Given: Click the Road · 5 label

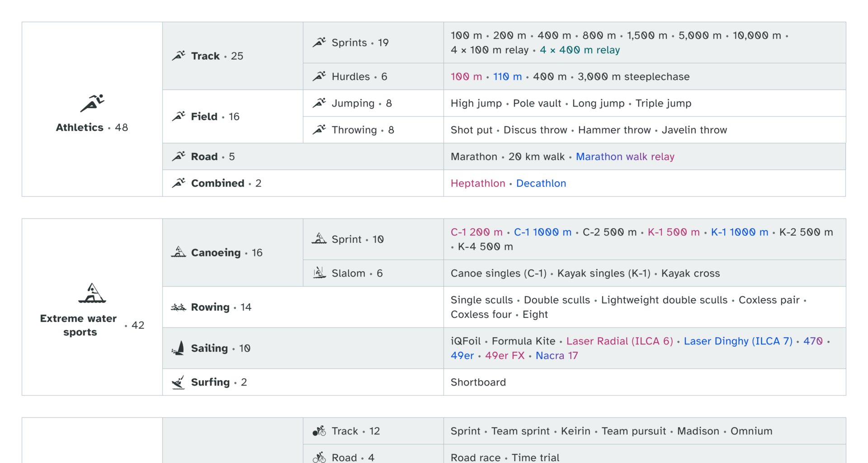Looking at the screenshot, I should 213,156.
